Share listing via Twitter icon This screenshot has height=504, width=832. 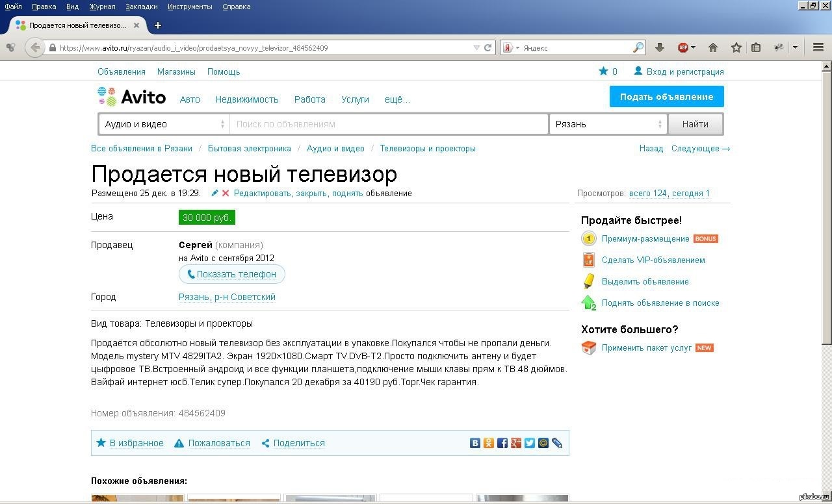click(x=530, y=443)
